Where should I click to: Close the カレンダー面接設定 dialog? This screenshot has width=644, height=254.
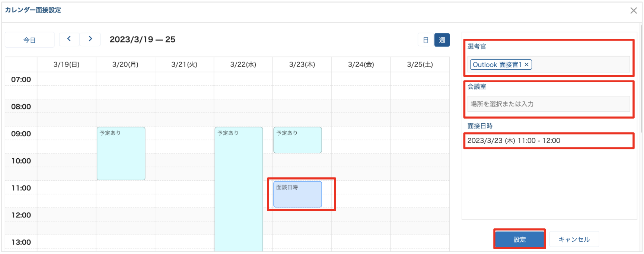[x=633, y=11]
